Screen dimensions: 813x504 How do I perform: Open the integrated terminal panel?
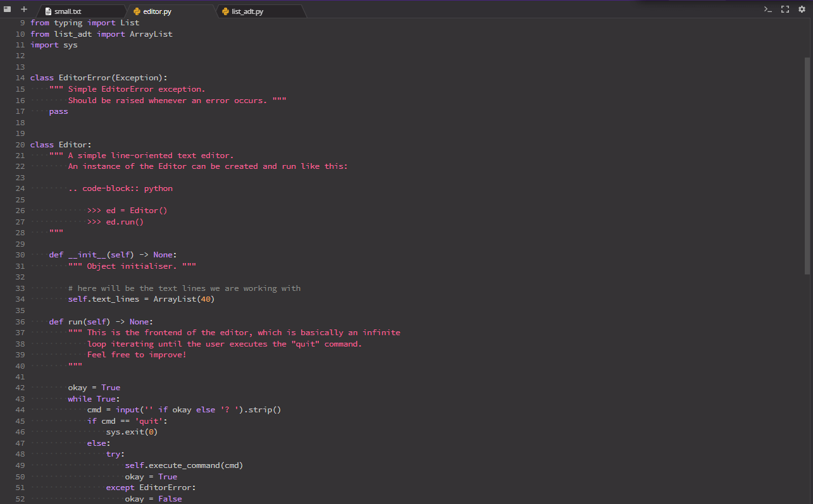[x=767, y=9]
